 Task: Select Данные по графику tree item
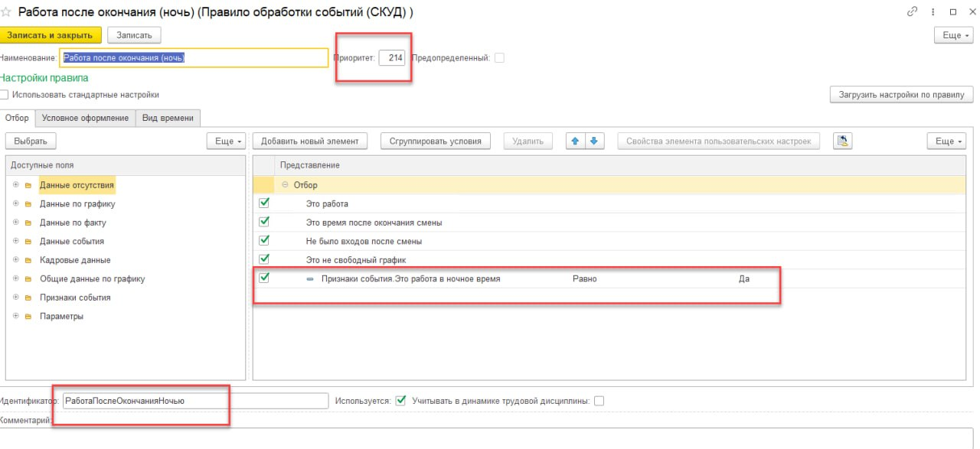coord(77,204)
